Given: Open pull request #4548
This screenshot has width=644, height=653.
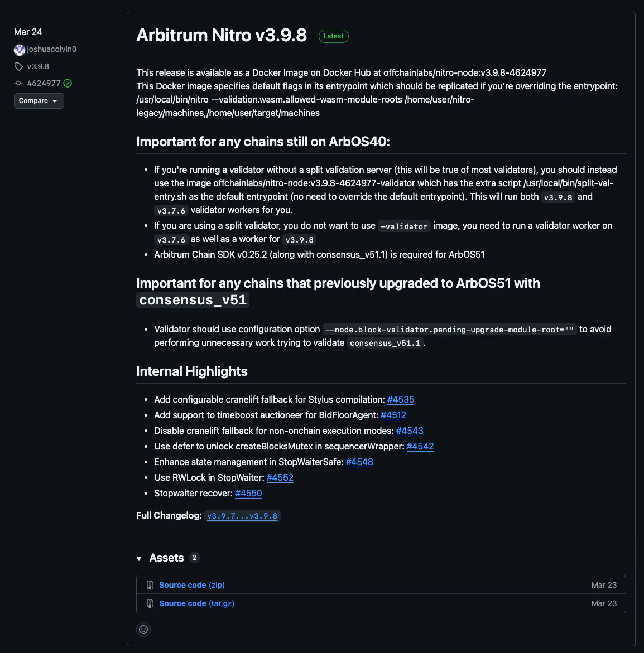Looking at the screenshot, I should click(359, 462).
